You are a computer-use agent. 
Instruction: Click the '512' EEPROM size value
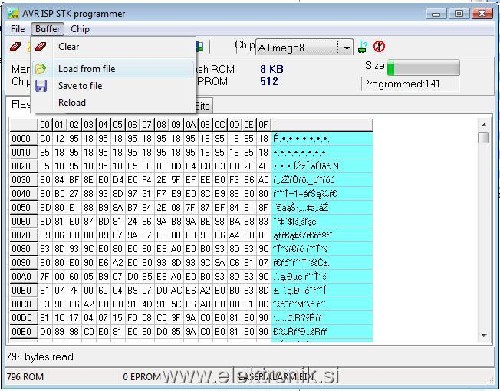click(269, 81)
